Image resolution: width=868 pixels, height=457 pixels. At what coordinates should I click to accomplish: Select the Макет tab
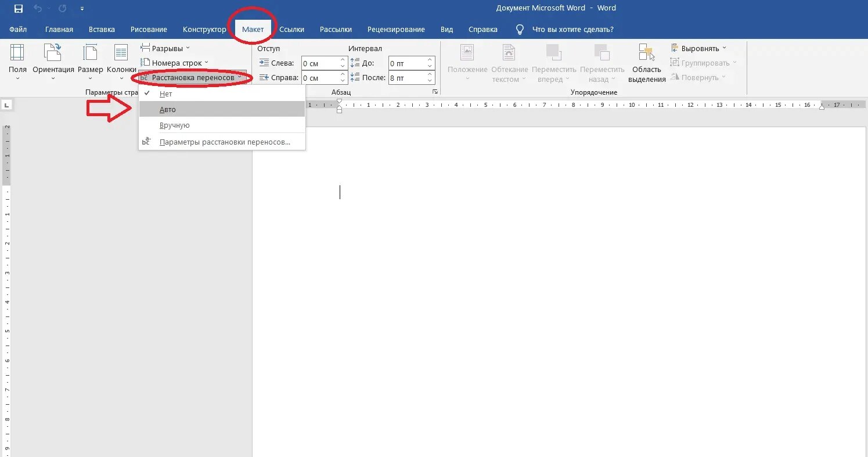click(x=253, y=29)
